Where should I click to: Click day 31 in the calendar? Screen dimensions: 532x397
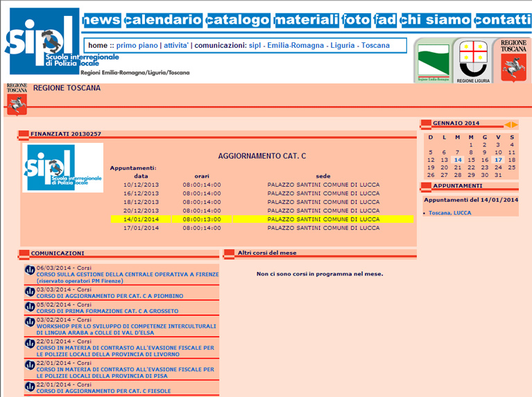tap(498, 175)
